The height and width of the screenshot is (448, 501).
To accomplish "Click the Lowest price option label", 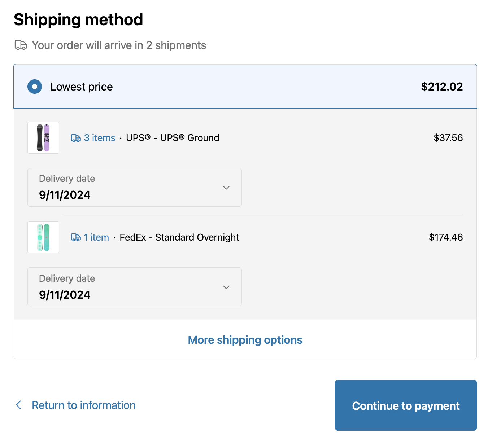I will pyautogui.click(x=82, y=87).
